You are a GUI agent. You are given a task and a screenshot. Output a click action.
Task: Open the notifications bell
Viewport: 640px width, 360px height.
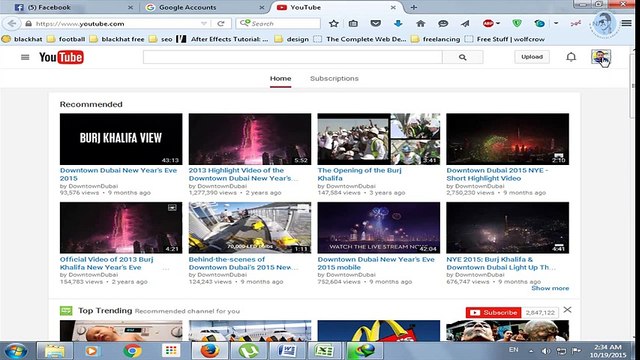click(x=571, y=57)
